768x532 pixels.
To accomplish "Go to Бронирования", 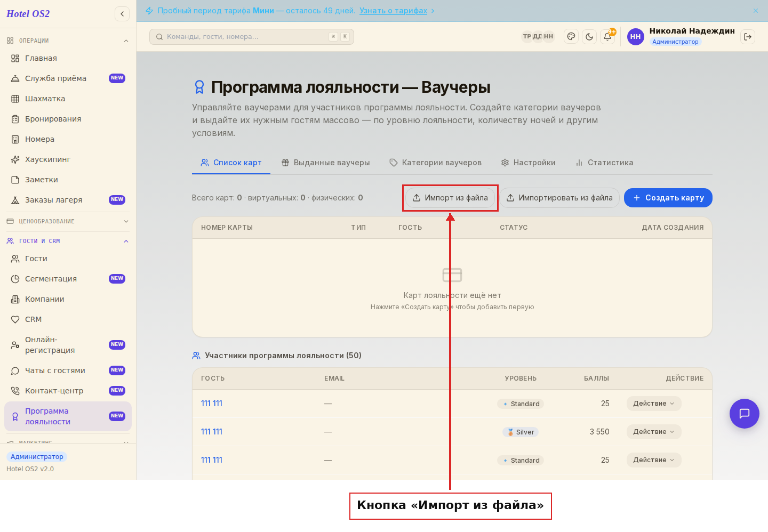I will (x=68, y=119).
